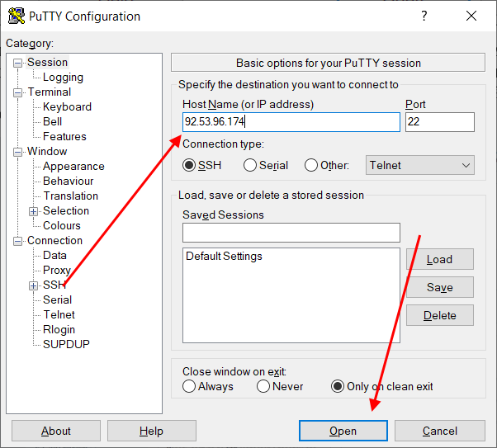Set close window on exit to Always
497x448 pixels.
click(x=190, y=386)
